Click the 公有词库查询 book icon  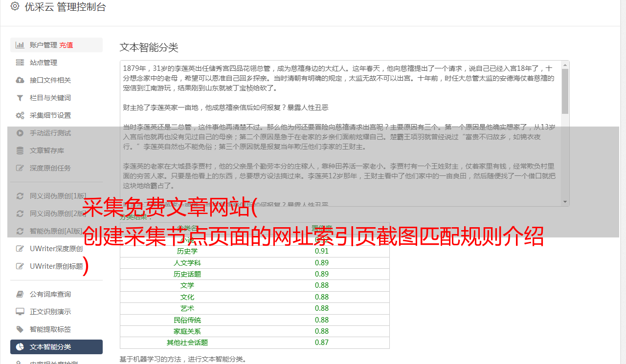coord(20,294)
